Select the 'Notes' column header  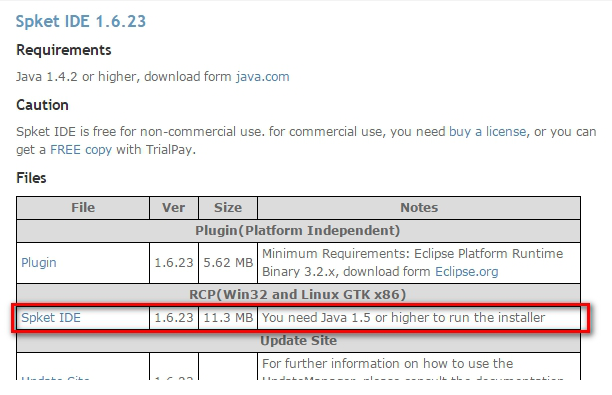(x=419, y=208)
